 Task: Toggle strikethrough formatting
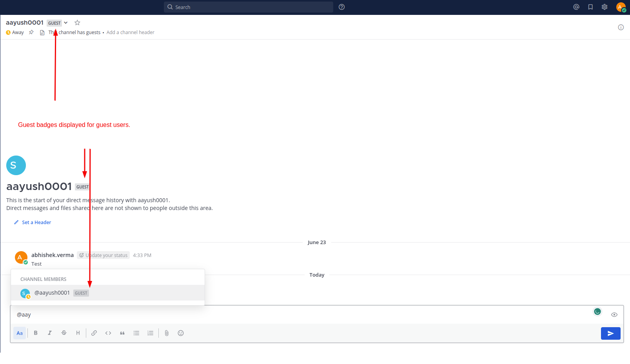coord(64,333)
